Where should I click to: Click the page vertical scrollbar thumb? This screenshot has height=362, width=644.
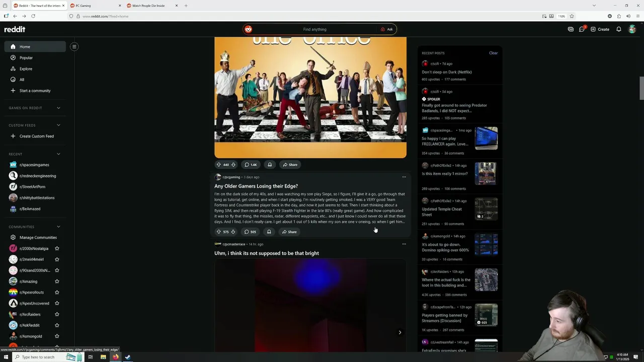point(641,88)
